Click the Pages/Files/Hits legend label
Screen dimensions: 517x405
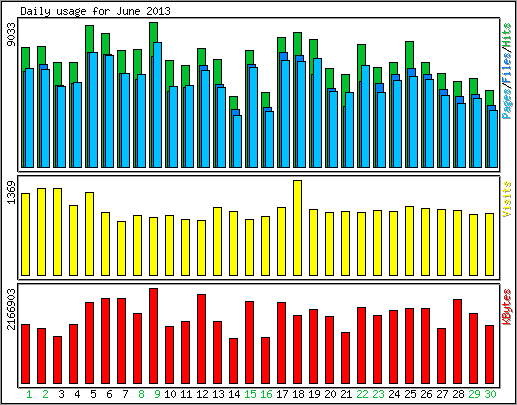point(507,71)
